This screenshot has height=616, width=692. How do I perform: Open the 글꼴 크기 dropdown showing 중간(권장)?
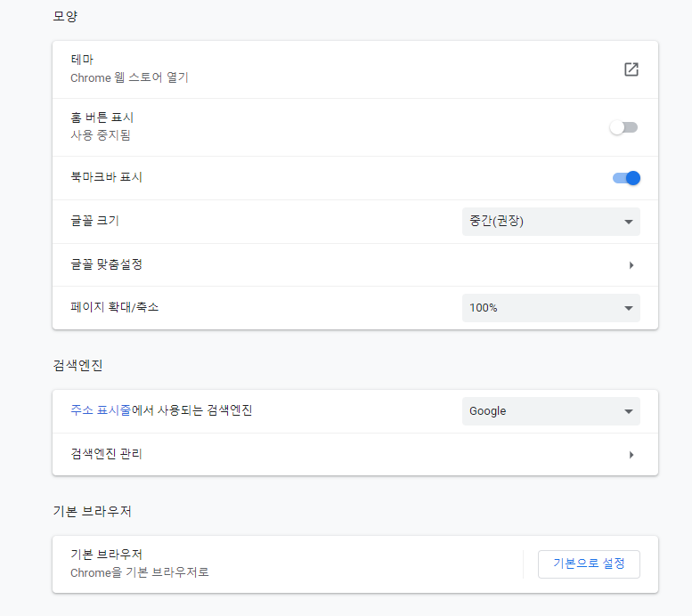coord(550,222)
